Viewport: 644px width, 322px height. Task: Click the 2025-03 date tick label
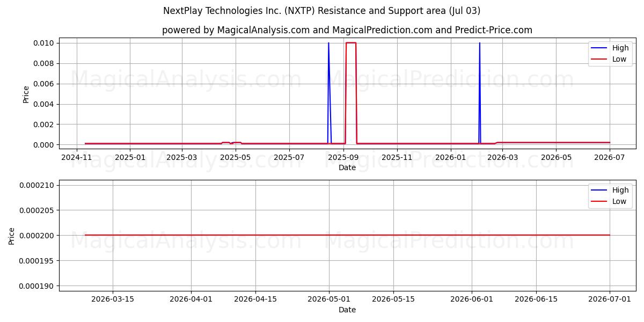182,157
